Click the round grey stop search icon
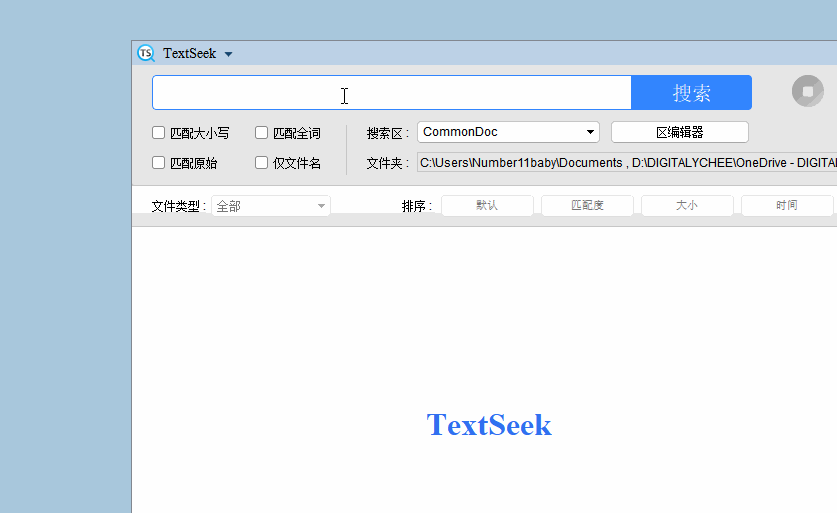This screenshot has height=513, width=837. pyautogui.click(x=808, y=91)
